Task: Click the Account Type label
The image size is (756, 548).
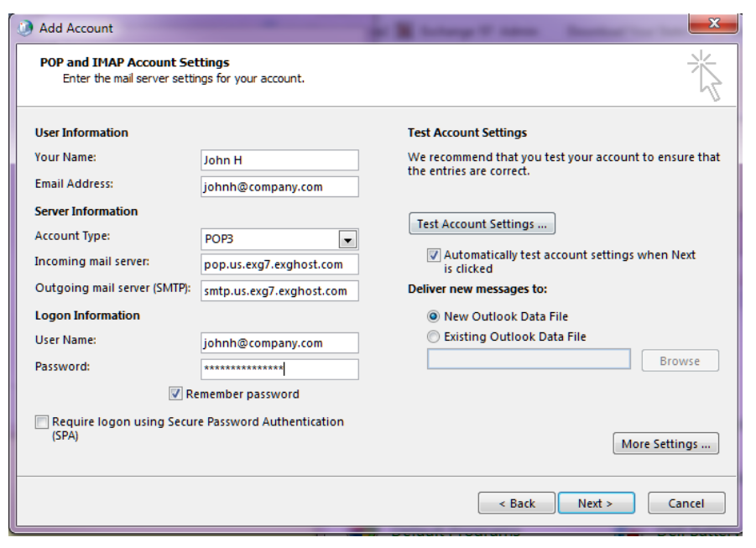Action: point(72,236)
